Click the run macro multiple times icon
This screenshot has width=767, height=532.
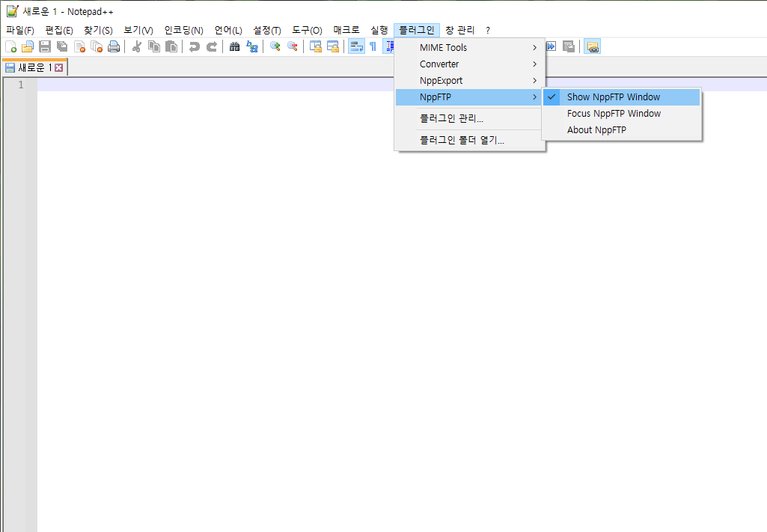(x=551, y=47)
